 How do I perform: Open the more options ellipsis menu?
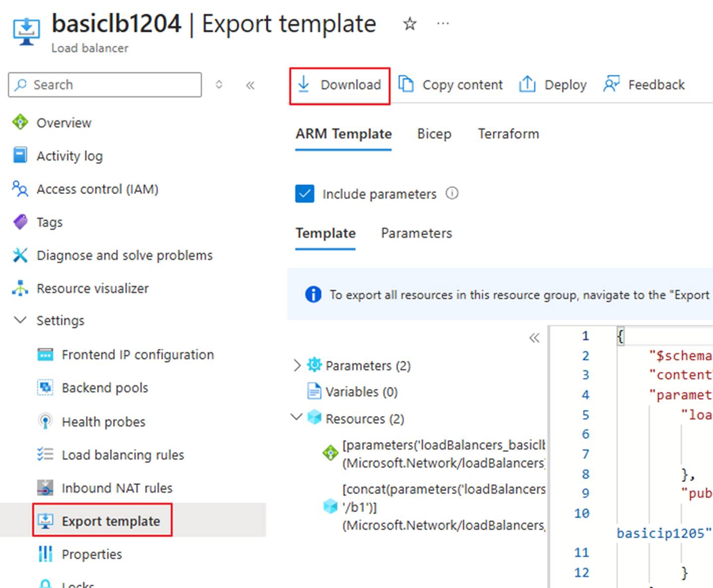(443, 24)
